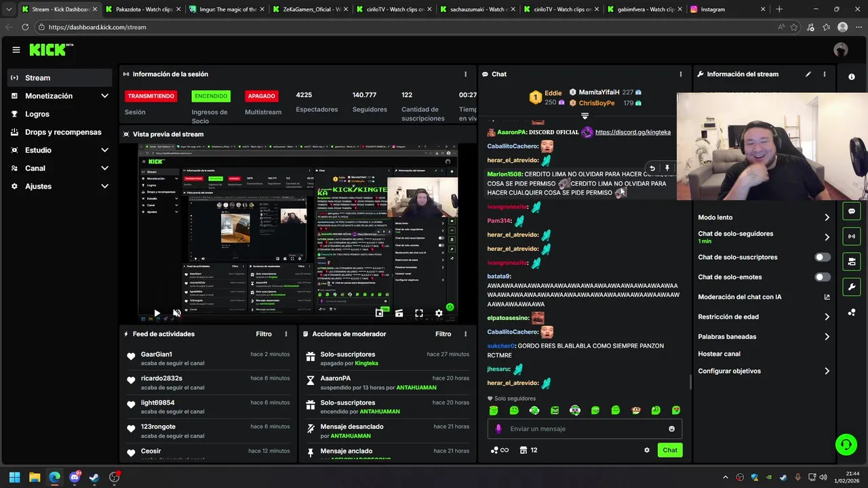Open the shop icon showing 12
Viewport: 868px width, 488px height.
528,450
